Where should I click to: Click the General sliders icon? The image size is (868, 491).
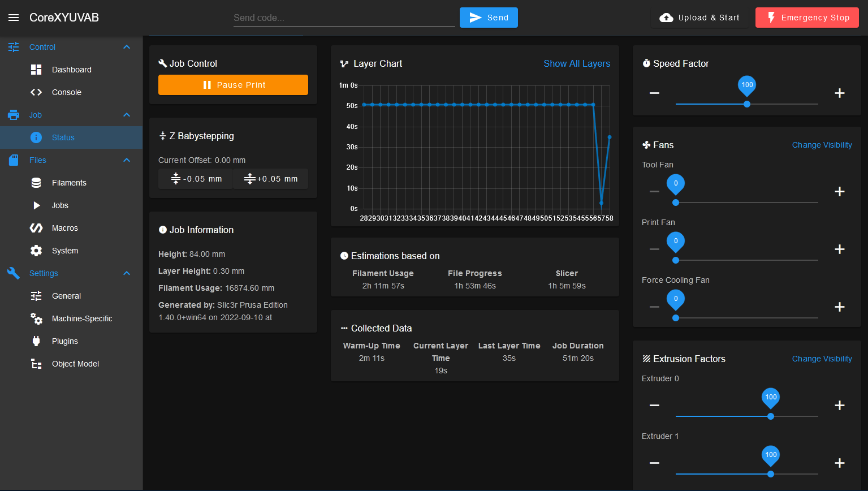36,296
